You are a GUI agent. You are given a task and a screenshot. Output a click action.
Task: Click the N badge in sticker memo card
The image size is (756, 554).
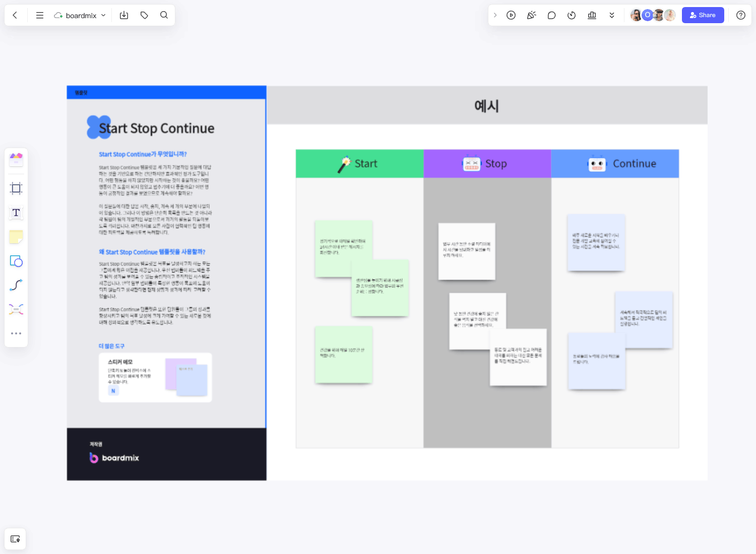[x=113, y=391]
